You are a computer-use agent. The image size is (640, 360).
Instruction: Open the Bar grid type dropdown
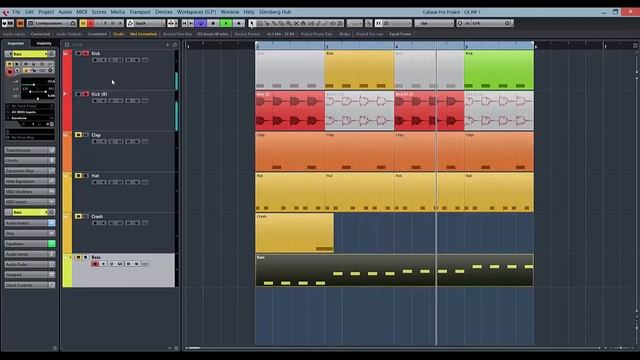(434, 23)
